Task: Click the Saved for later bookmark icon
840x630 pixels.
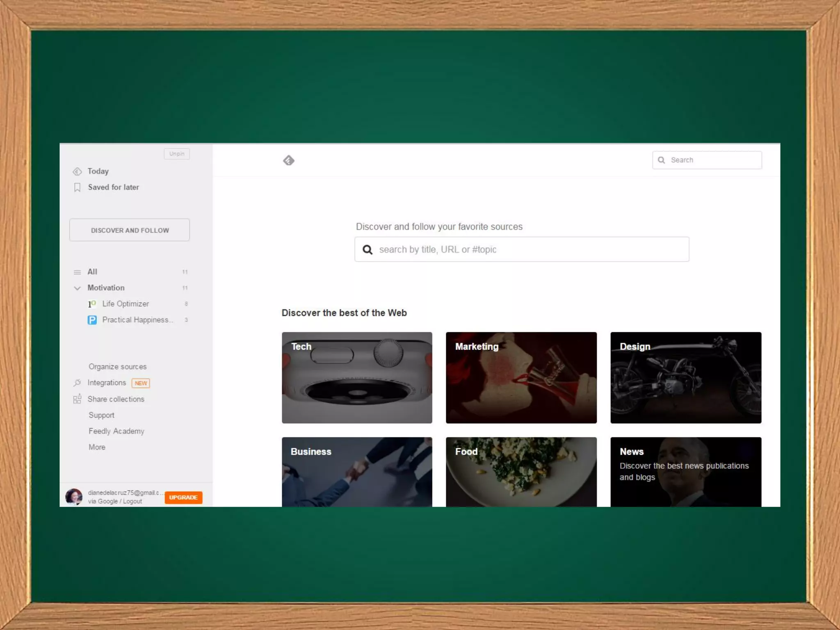Action: 77,187
